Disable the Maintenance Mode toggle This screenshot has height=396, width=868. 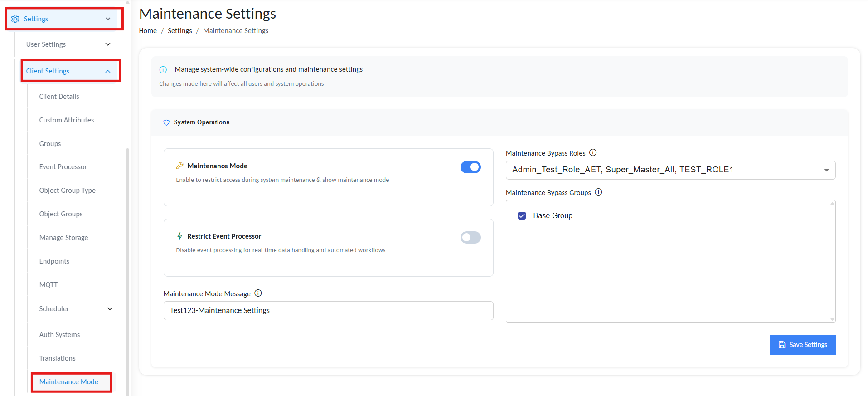pyautogui.click(x=470, y=167)
